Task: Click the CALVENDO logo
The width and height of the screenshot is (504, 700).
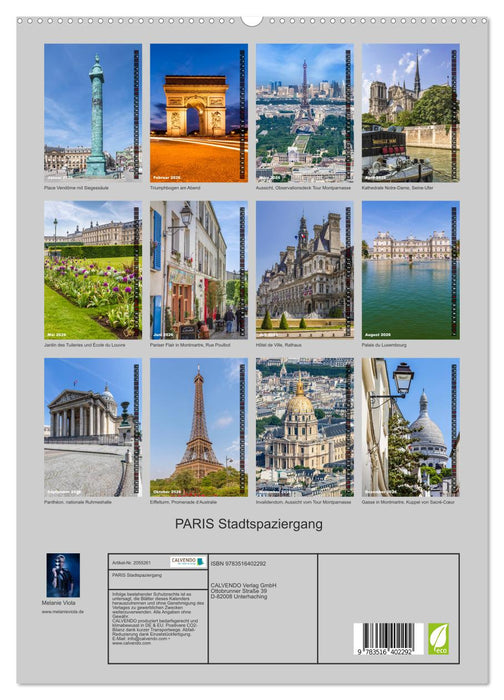Action: pos(187,562)
